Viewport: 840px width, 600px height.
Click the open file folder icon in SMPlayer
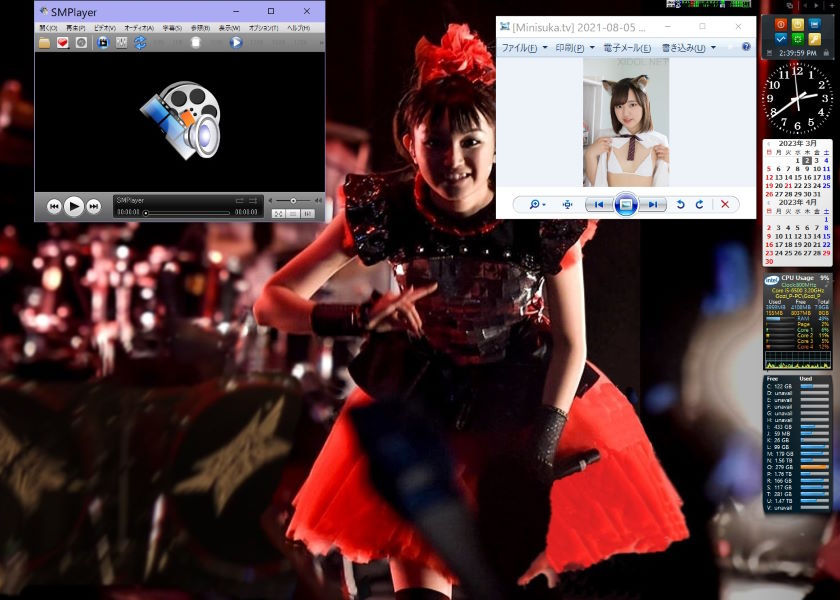44,43
